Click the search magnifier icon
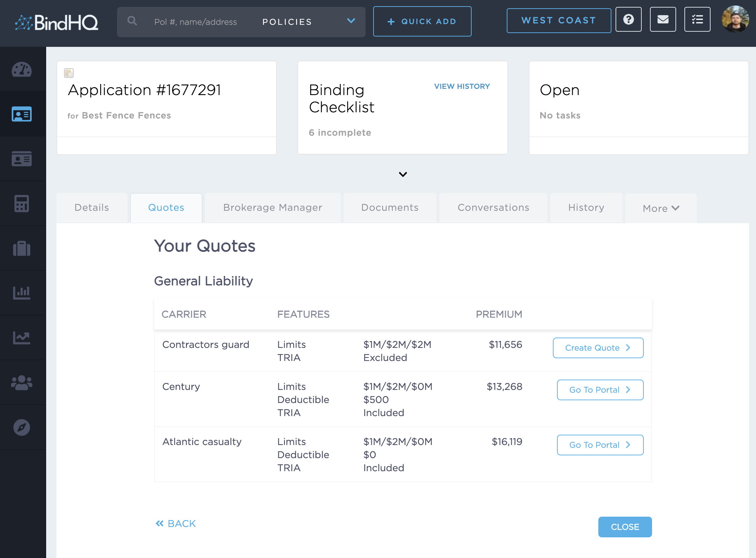Image resolution: width=756 pixels, height=558 pixels. click(x=132, y=21)
